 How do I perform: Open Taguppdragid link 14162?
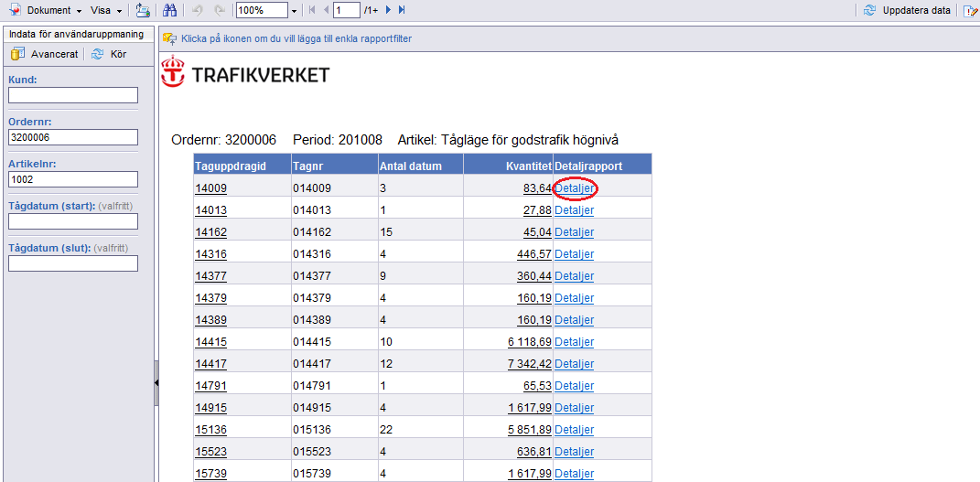coord(210,232)
